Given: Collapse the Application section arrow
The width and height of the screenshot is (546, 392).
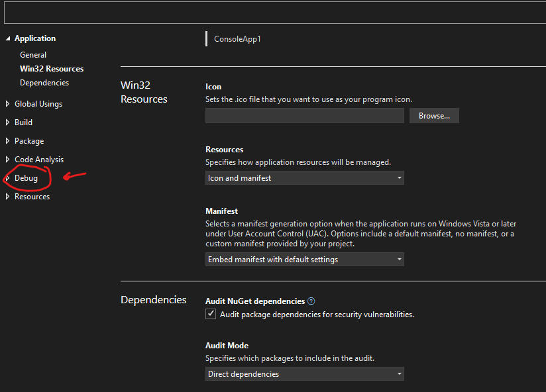Looking at the screenshot, I should [x=8, y=38].
